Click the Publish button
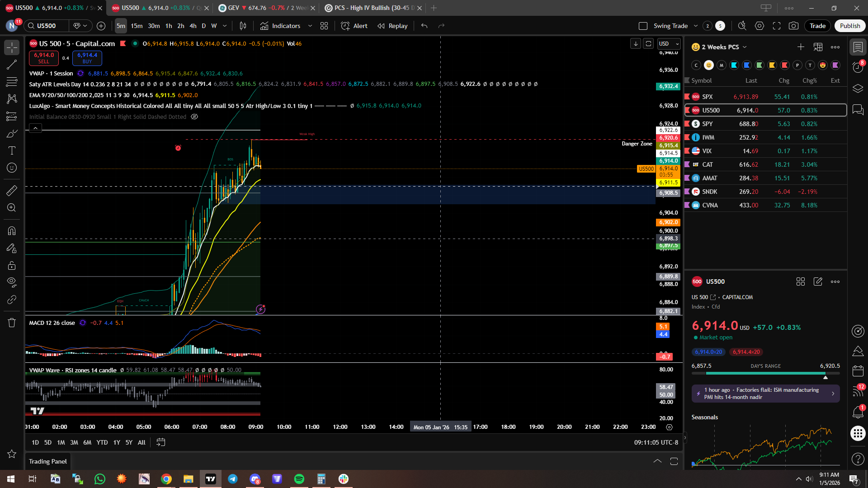The height and width of the screenshot is (488, 868). click(849, 26)
